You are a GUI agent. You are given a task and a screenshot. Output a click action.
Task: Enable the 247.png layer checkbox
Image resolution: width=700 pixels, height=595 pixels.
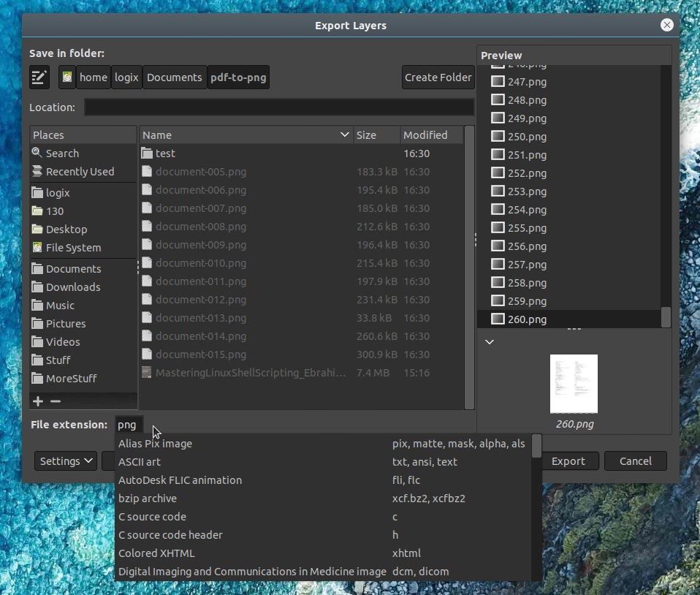pyautogui.click(x=499, y=82)
